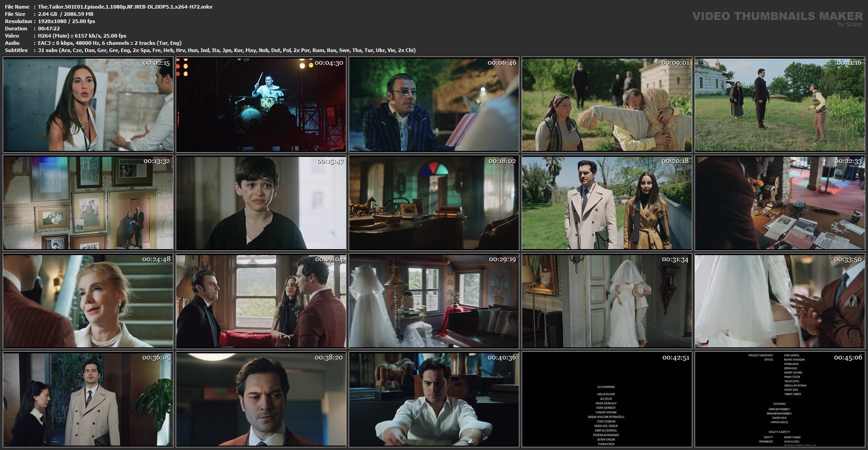Click the 00:29:19 timestamp label
Viewport: 868px width, 450px height.
(503, 259)
